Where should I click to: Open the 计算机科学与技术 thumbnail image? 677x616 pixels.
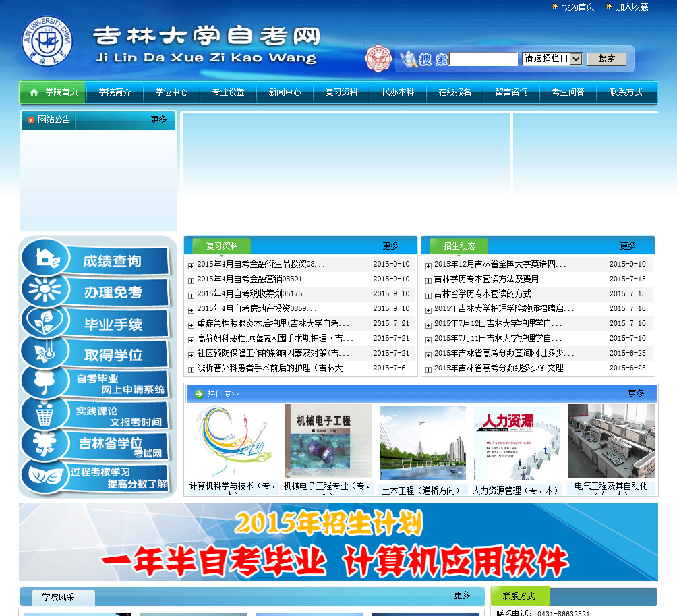[x=234, y=442]
